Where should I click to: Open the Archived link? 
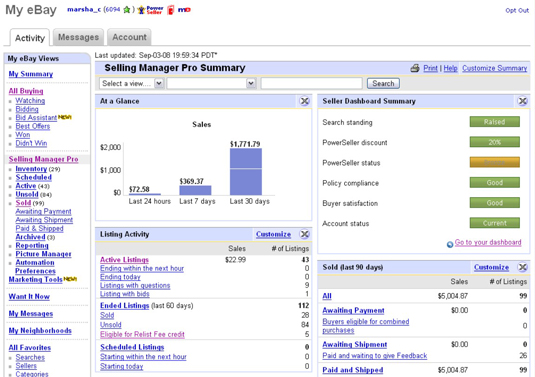tap(30, 237)
